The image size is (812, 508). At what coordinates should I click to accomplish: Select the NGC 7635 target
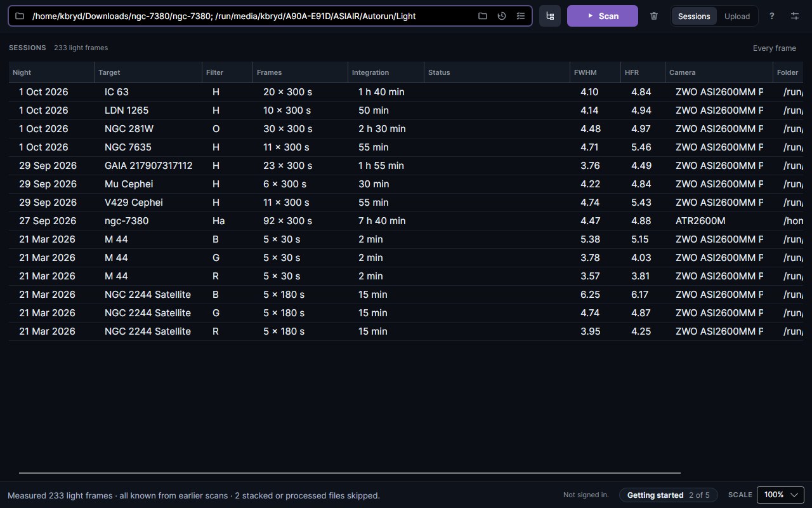pyautogui.click(x=128, y=147)
